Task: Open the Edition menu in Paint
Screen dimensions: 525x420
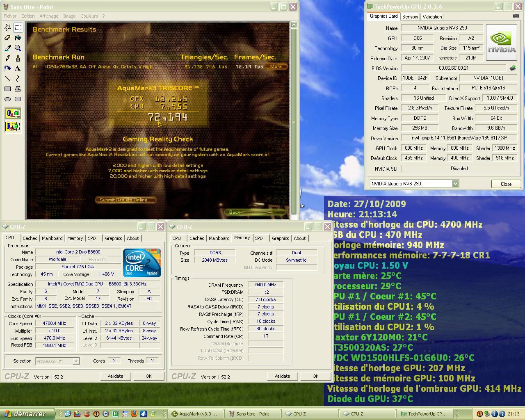Action: pyautogui.click(x=28, y=16)
